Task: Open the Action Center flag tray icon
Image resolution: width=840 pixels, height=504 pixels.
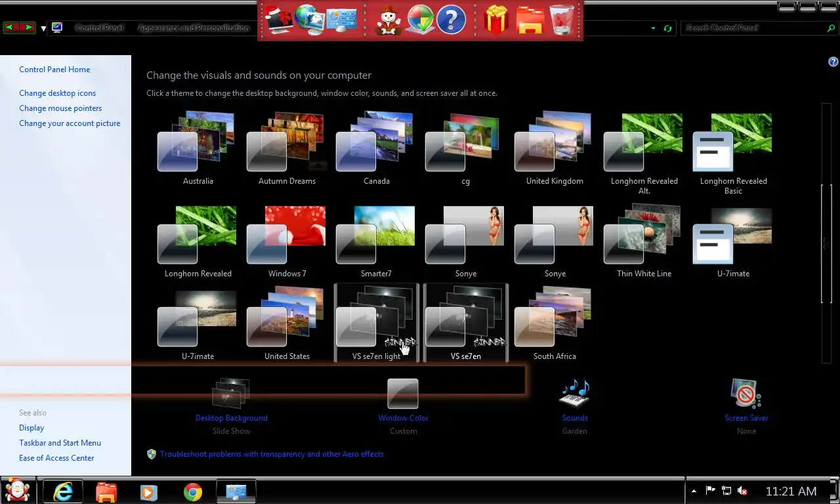Action: 710,491
